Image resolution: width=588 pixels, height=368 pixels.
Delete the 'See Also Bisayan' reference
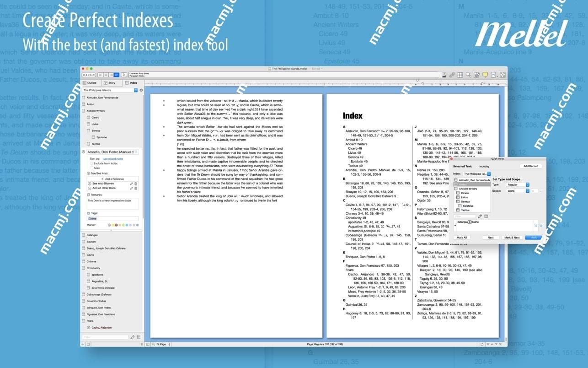(136, 184)
